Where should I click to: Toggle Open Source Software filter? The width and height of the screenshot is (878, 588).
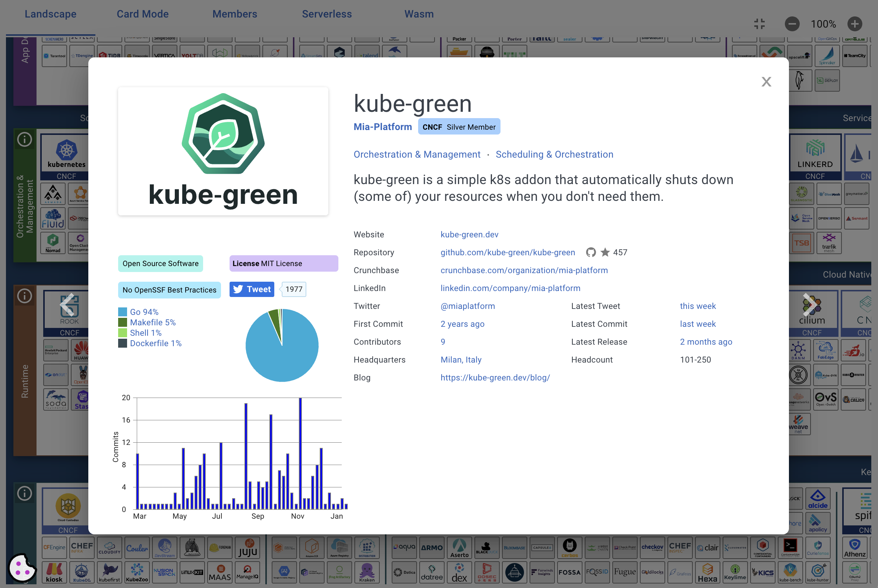(160, 262)
